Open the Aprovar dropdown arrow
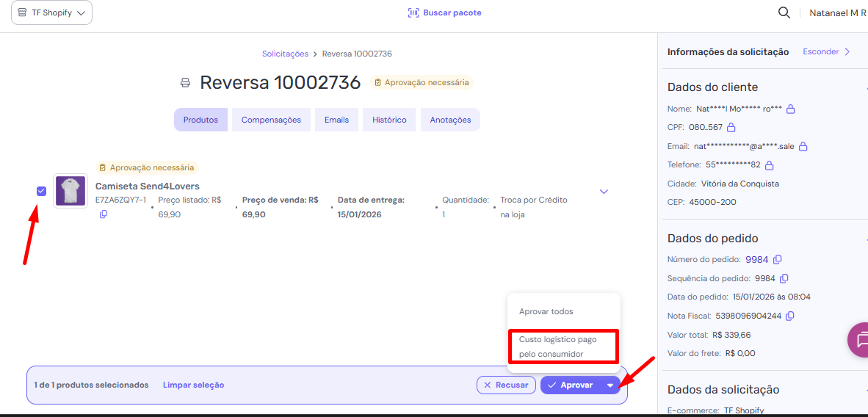The image size is (868, 417). coord(610,385)
